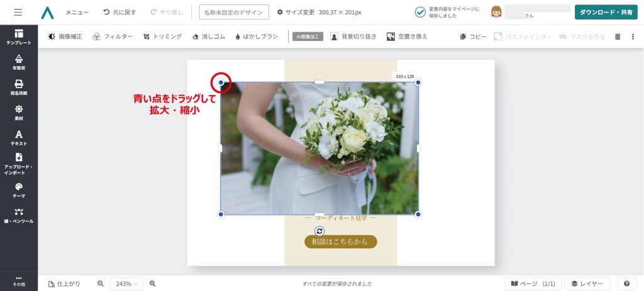
Task: Expand the 243% zoom level dropdown
Action: pyautogui.click(x=127, y=284)
